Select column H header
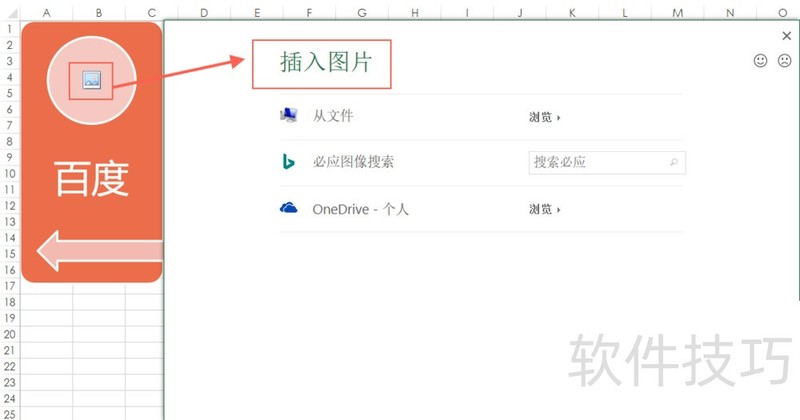 click(414, 13)
